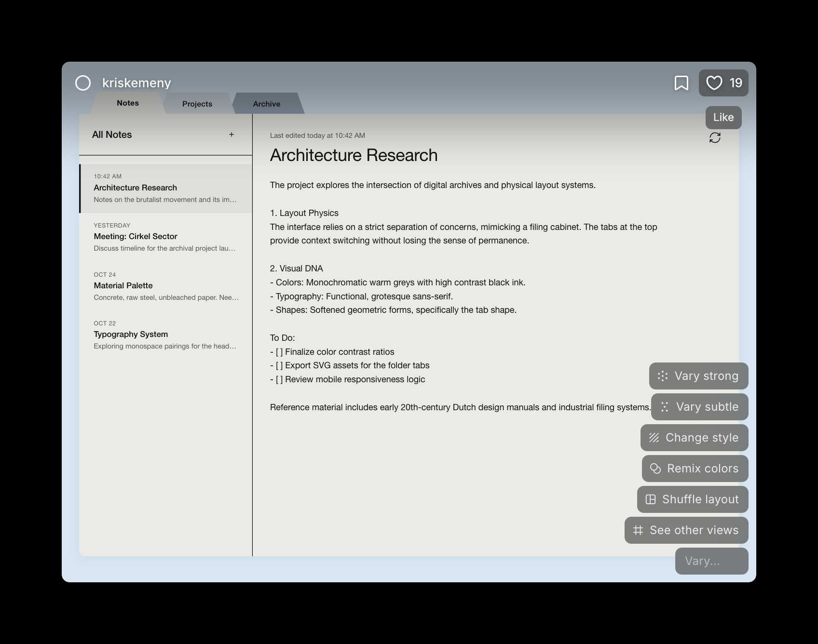Choose Change style action
Screen dimensions: 818x644
pos(694,438)
